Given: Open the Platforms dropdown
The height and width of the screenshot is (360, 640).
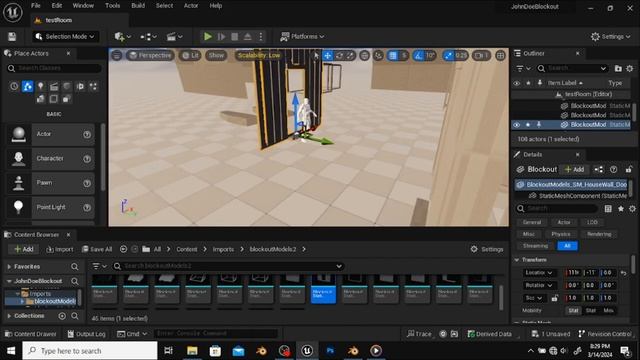Looking at the screenshot, I should pyautogui.click(x=302, y=37).
